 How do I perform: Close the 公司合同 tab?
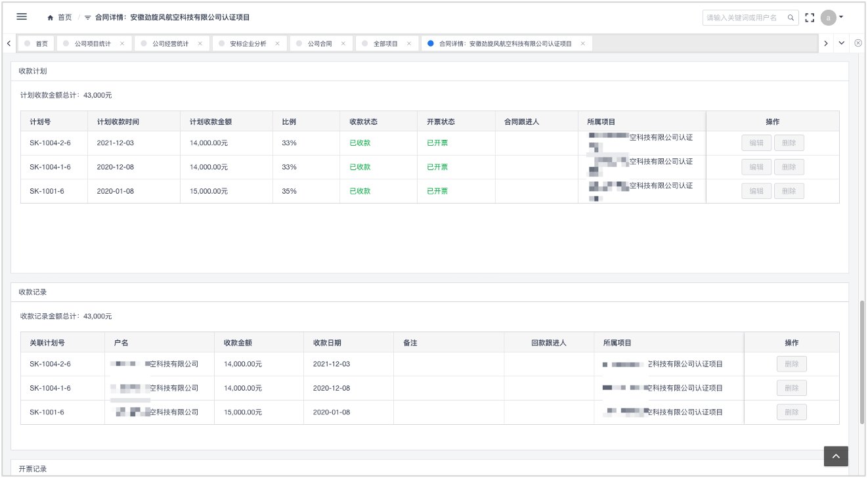tap(343, 44)
